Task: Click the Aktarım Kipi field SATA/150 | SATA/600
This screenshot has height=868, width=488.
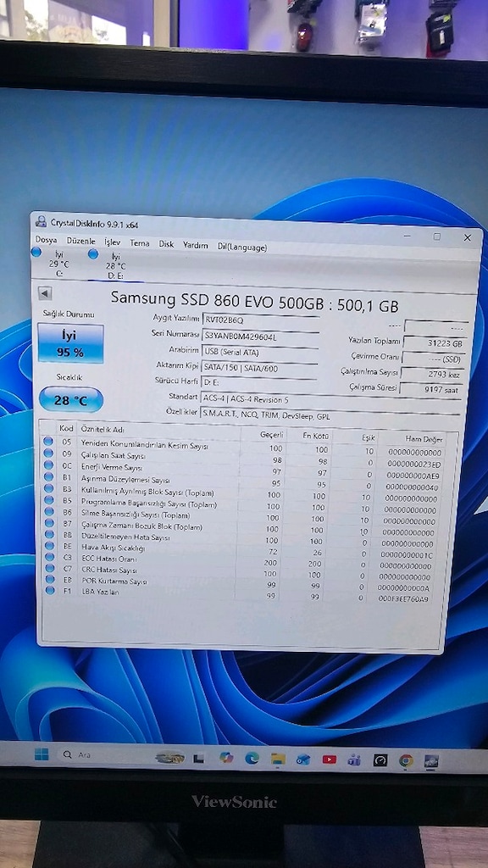Action: click(x=259, y=369)
